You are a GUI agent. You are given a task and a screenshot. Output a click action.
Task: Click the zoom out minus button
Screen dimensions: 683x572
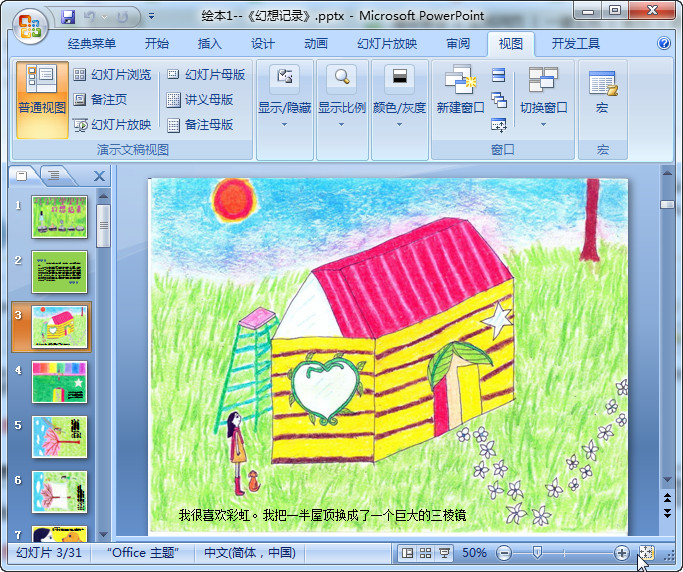tap(504, 553)
